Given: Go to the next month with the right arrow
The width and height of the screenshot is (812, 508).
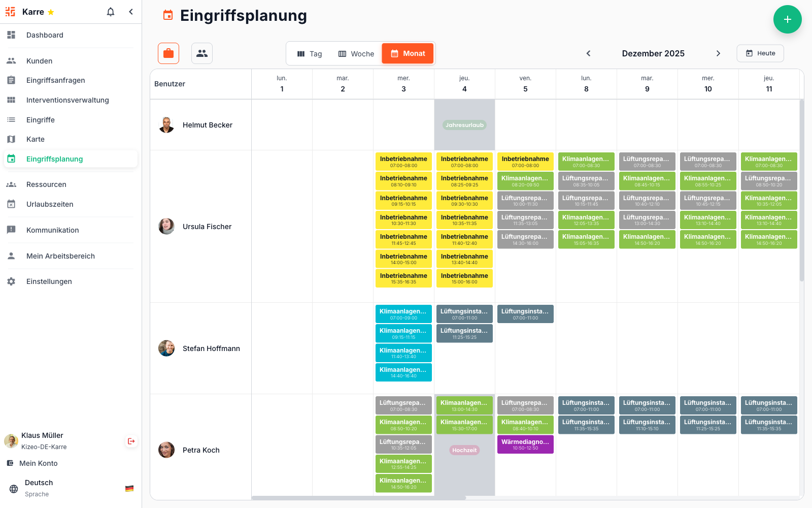Looking at the screenshot, I should click(x=719, y=53).
